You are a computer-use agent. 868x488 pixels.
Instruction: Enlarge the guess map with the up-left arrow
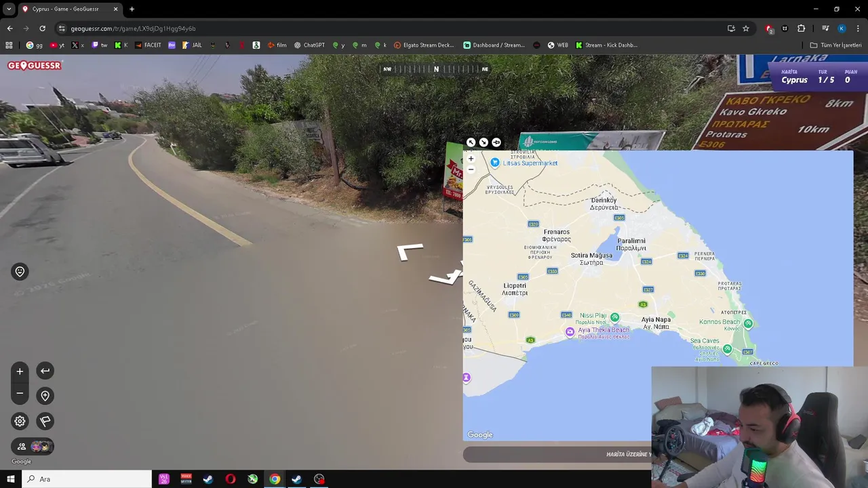coord(471,142)
